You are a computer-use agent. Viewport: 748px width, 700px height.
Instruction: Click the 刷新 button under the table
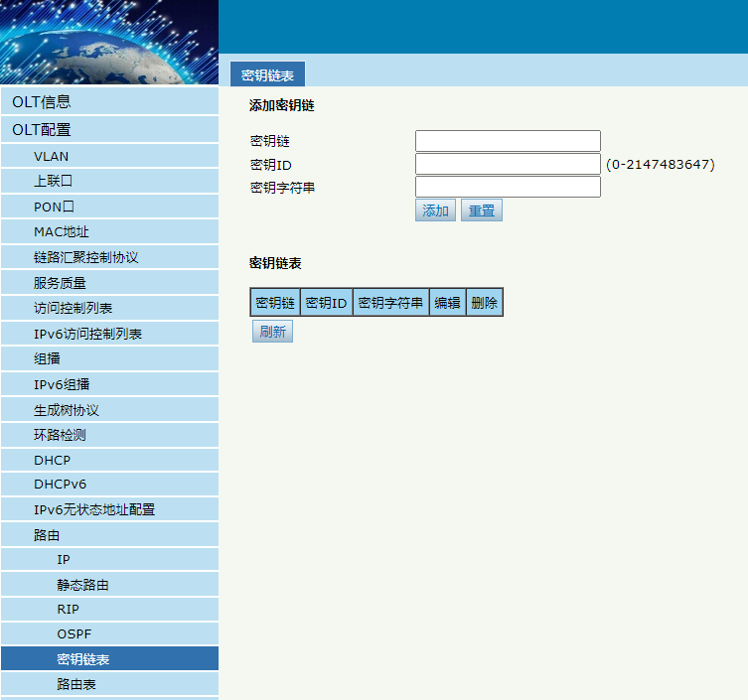pos(272,332)
